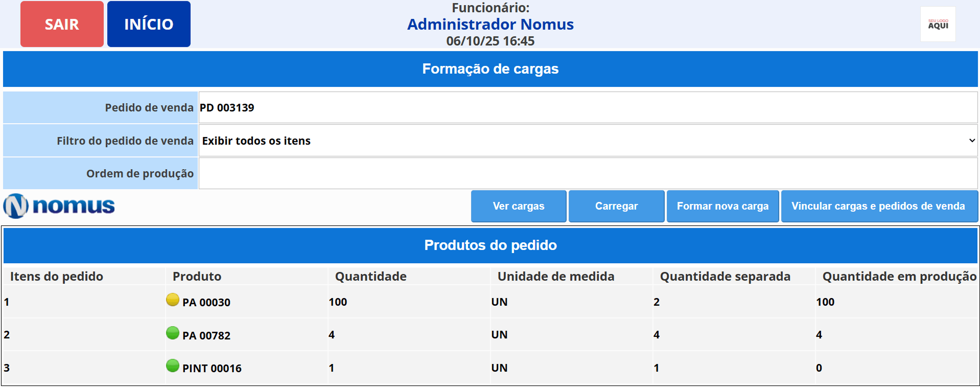Select Vincular cargas e pedidos de venda
Image resolution: width=980 pixels, height=387 pixels.
pos(878,206)
